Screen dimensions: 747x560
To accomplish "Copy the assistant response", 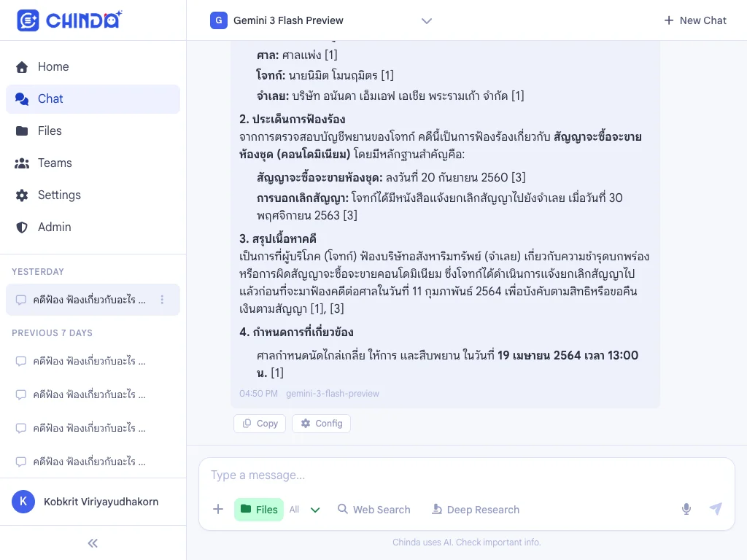I will (x=260, y=424).
